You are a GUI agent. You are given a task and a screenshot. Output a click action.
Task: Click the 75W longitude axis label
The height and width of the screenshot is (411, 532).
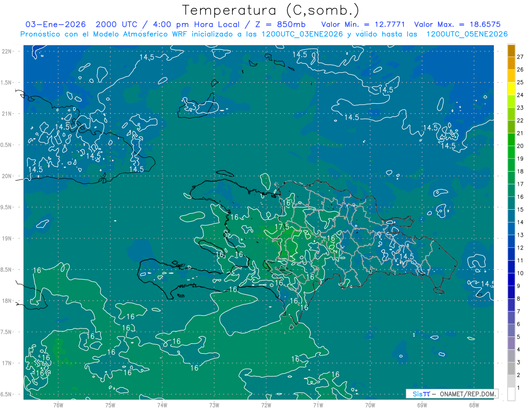coord(110,405)
